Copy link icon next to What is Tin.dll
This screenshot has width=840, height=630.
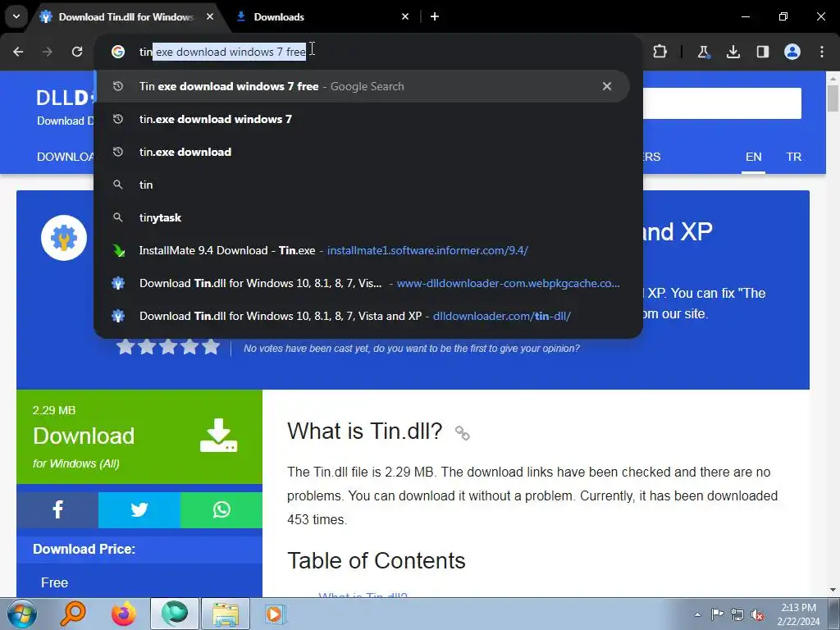click(462, 433)
